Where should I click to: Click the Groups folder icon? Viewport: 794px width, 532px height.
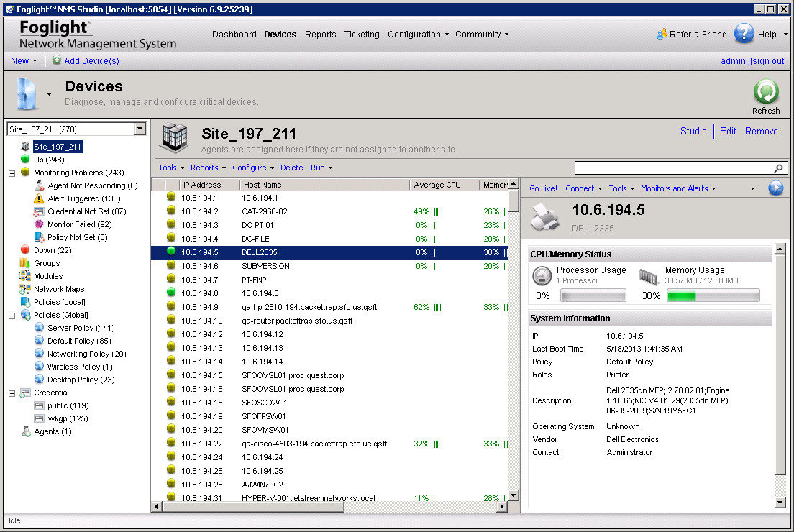(x=24, y=262)
